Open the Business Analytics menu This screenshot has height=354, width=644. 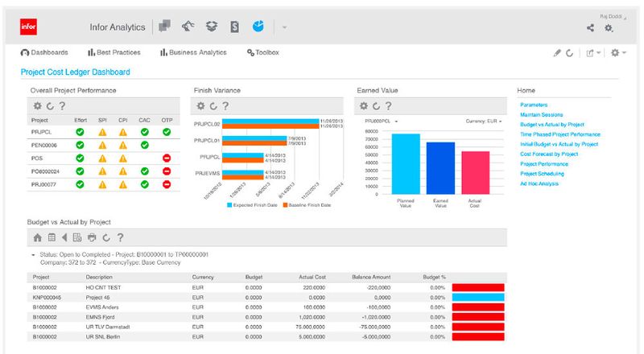coord(193,53)
